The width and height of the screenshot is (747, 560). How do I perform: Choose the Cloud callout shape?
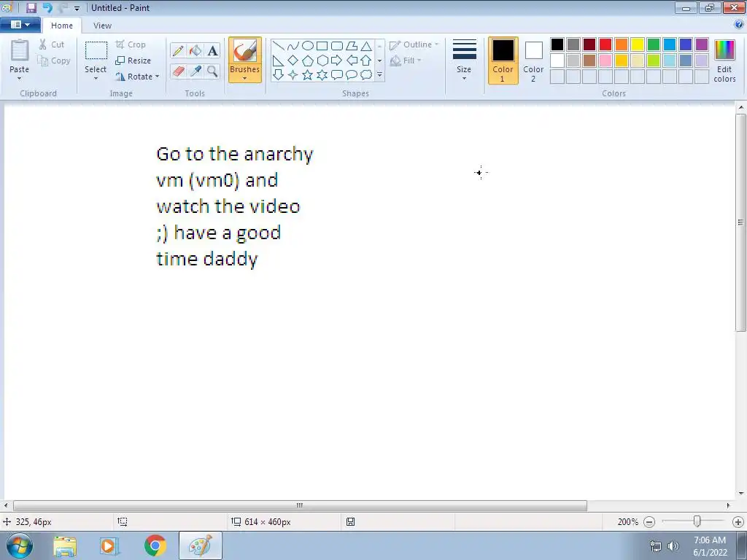pos(366,75)
